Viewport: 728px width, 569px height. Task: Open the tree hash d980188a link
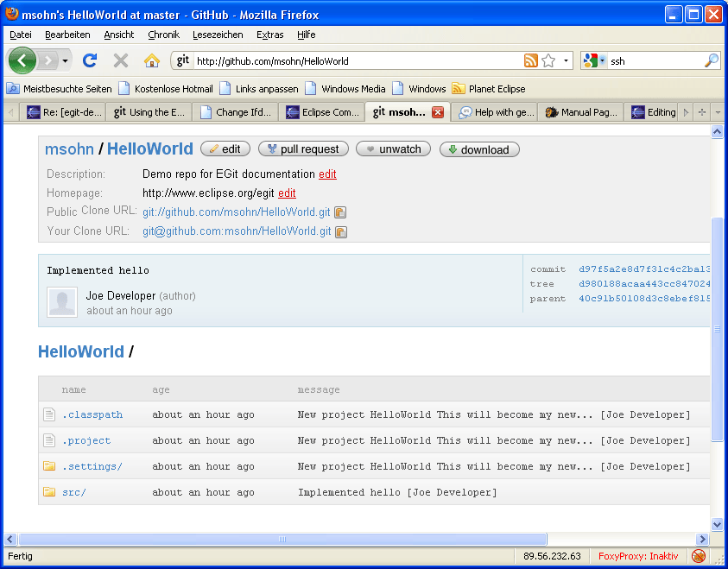tap(644, 283)
